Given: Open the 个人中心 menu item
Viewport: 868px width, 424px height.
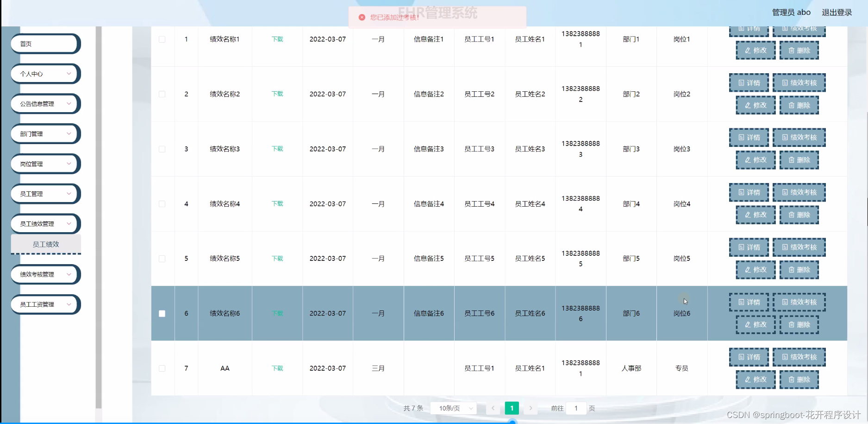Looking at the screenshot, I should [45, 73].
